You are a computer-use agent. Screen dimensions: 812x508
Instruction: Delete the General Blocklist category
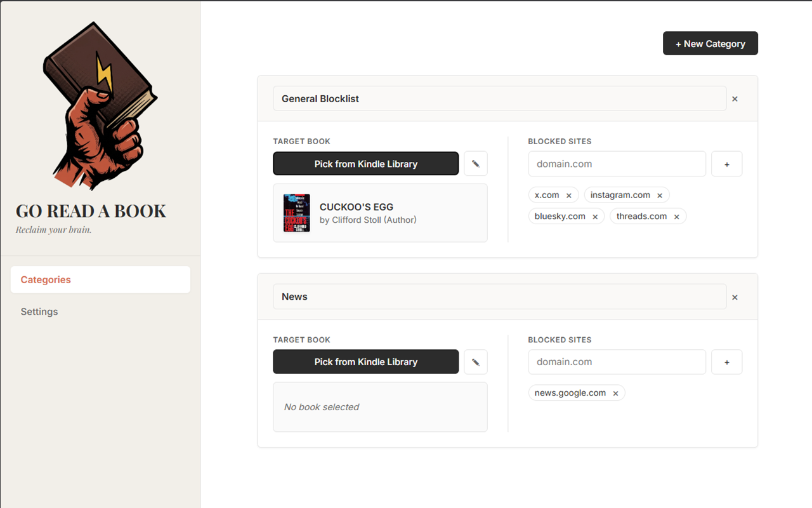click(x=735, y=99)
